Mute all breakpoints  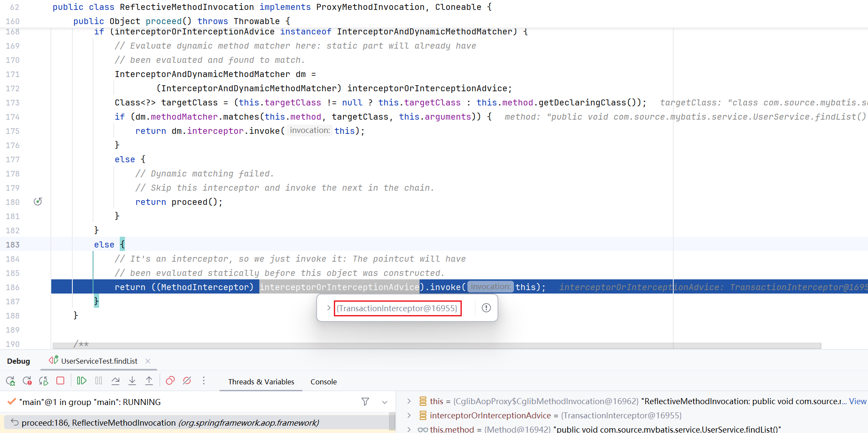click(x=187, y=381)
